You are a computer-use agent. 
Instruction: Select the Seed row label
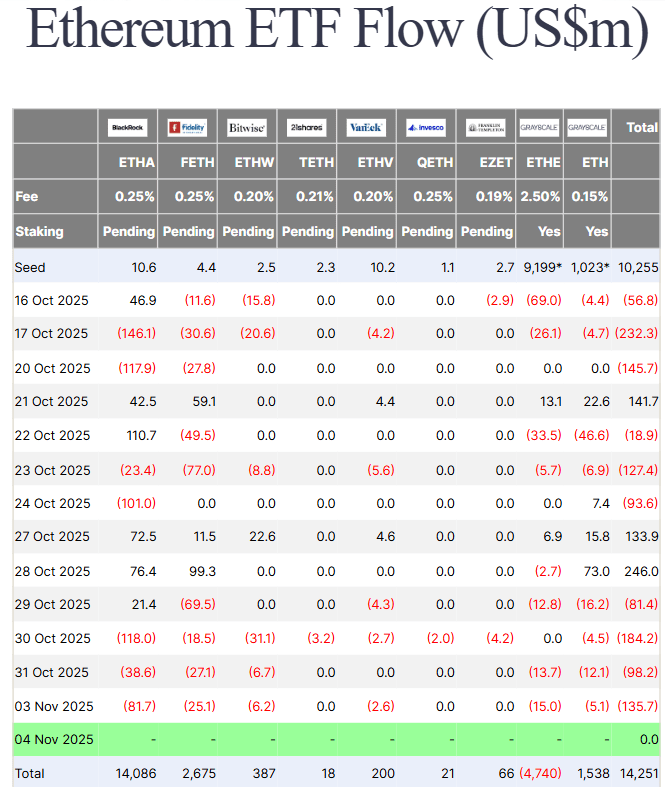pyautogui.click(x=32, y=267)
